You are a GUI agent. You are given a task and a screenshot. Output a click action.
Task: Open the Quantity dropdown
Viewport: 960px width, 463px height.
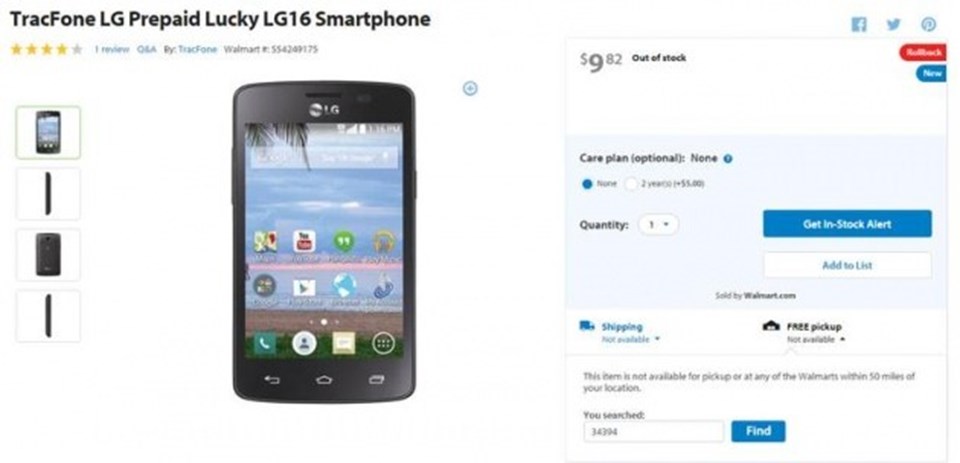coord(658,225)
